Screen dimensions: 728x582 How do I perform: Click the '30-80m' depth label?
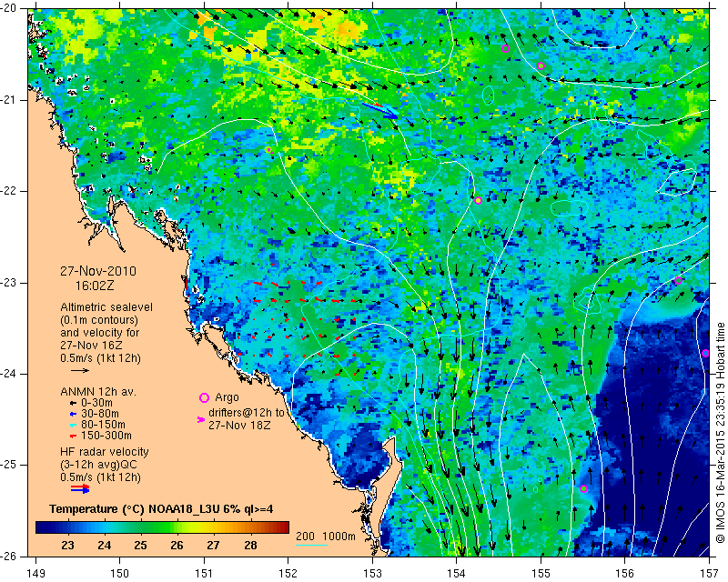(x=100, y=414)
